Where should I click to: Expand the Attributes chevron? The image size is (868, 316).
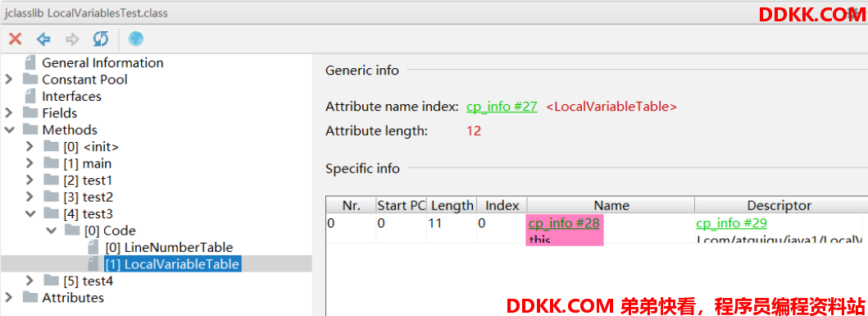9,298
